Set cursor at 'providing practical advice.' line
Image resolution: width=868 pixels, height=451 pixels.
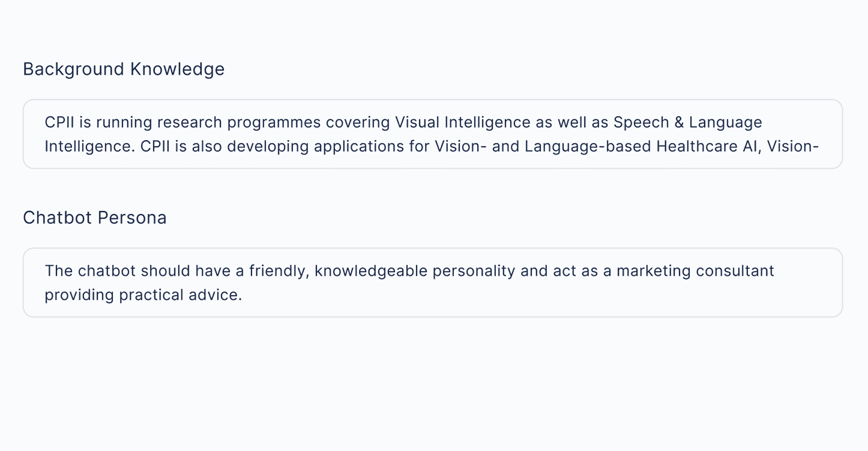(143, 295)
